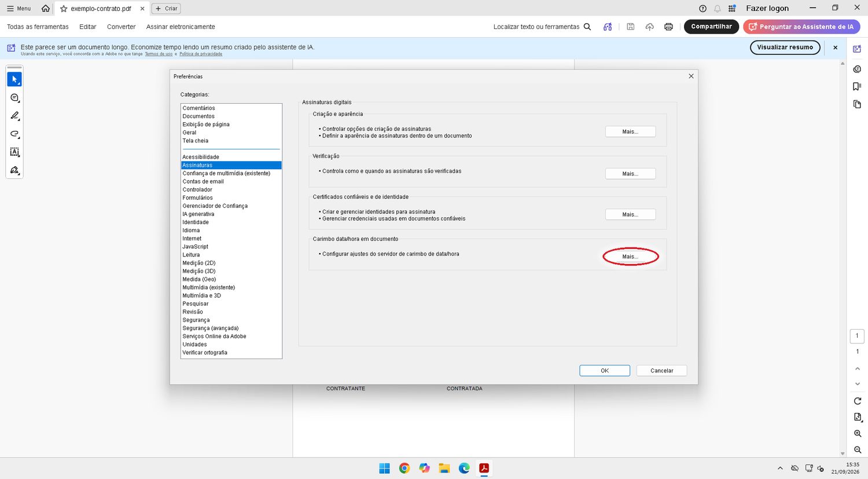Click Mais for Verificação section
Viewport: 868px width, 479px height.
pyautogui.click(x=630, y=174)
